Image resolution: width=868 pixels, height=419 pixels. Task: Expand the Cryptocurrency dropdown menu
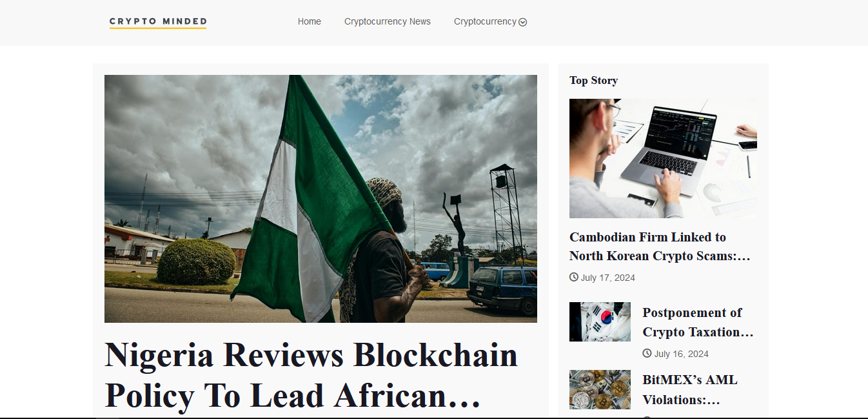(490, 21)
